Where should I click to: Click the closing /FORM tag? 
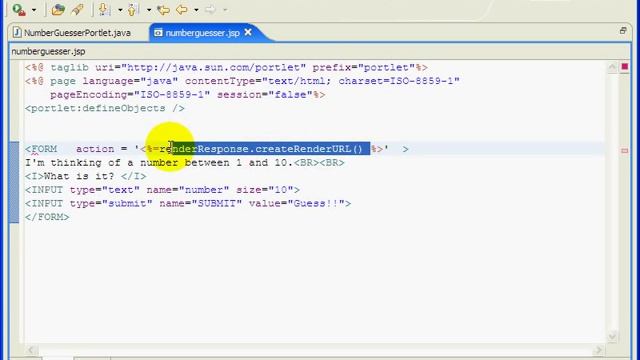(47, 217)
